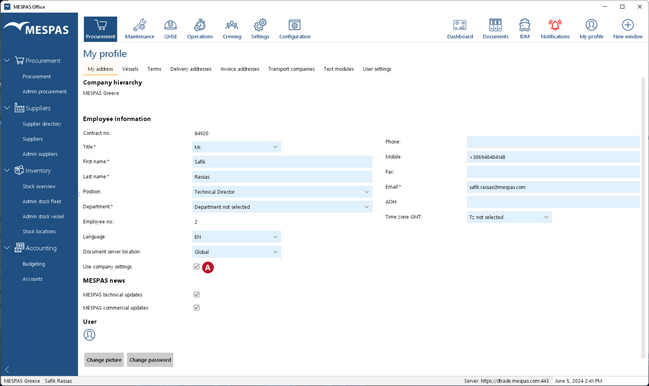Open the Language dropdown
The image size is (649, 386).
(x=236, y=237)
